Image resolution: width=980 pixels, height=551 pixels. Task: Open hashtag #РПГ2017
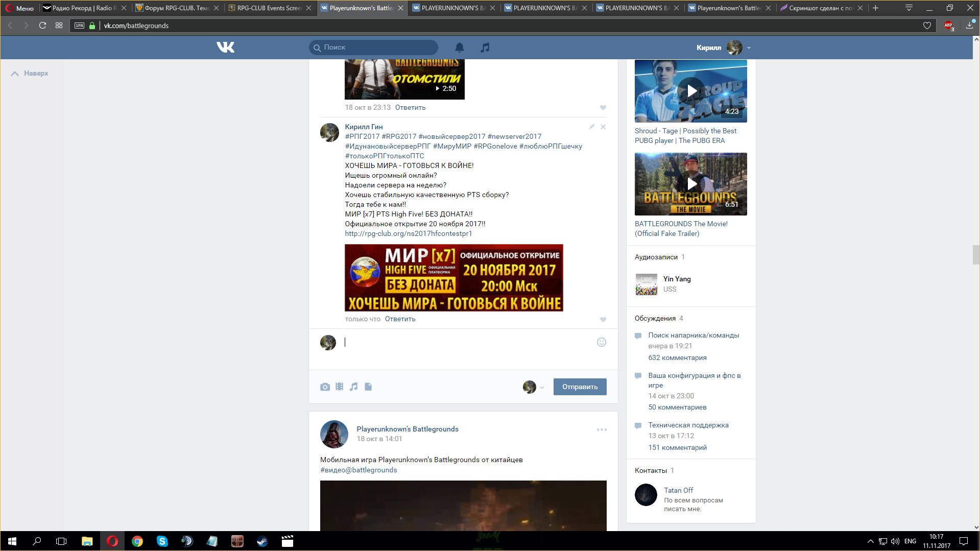tap(362, 136)
